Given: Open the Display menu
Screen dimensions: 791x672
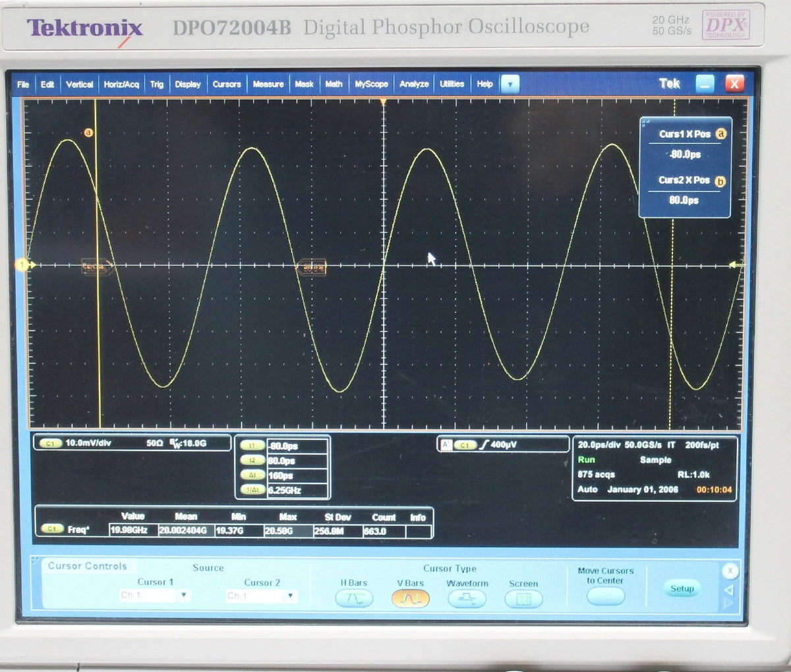Looking at the screenshot, I should coord(188,84).
